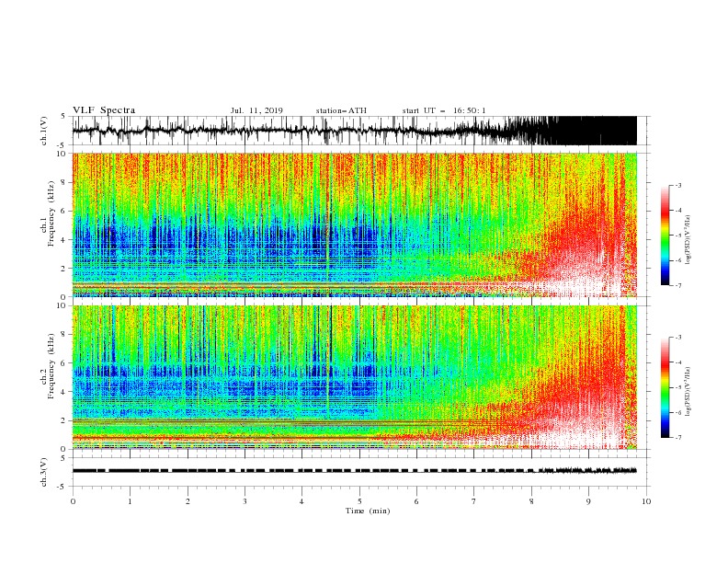Image resolution: width=728 pixels, height=563 pixels.
Task: Click the "-5" tick on lower color bar
Action: click(x=678, y=387)
